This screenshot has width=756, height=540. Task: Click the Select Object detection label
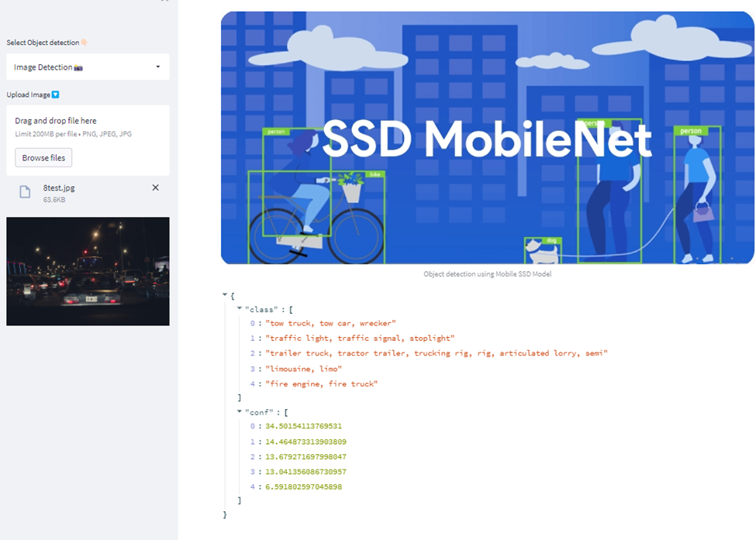(x=43, y=43)
